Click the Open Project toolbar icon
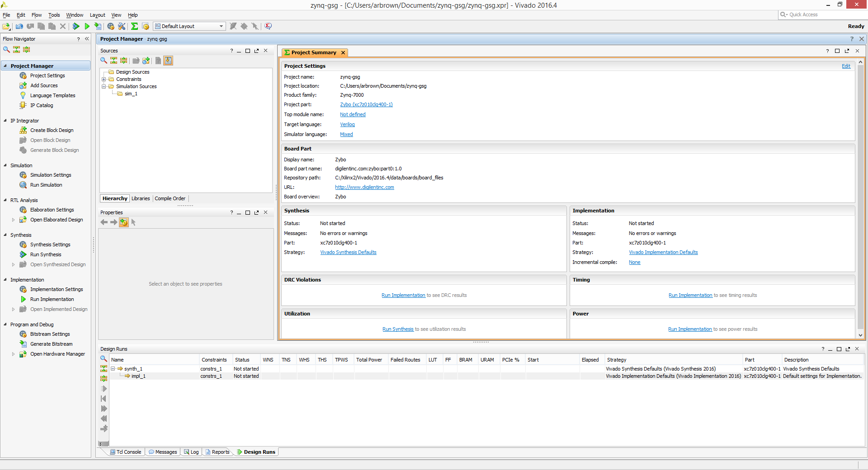This screenshot has height=470, width=868. pyautogui.click(x=6, y=26)
